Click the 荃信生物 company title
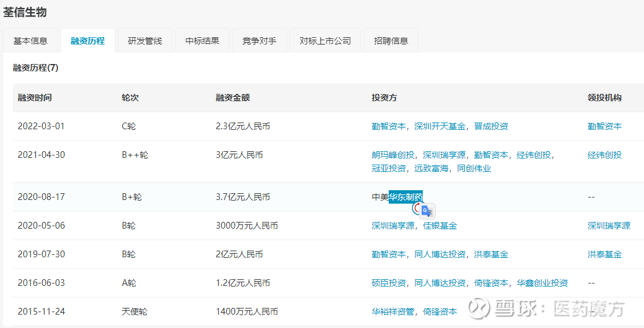 tap(24, 12)
